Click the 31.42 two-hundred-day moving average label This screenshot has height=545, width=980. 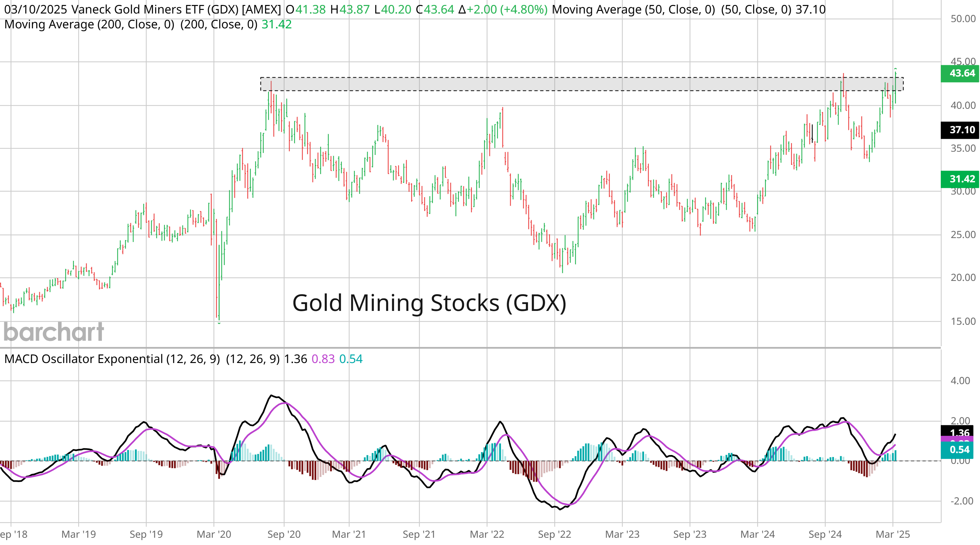[960, 179]
